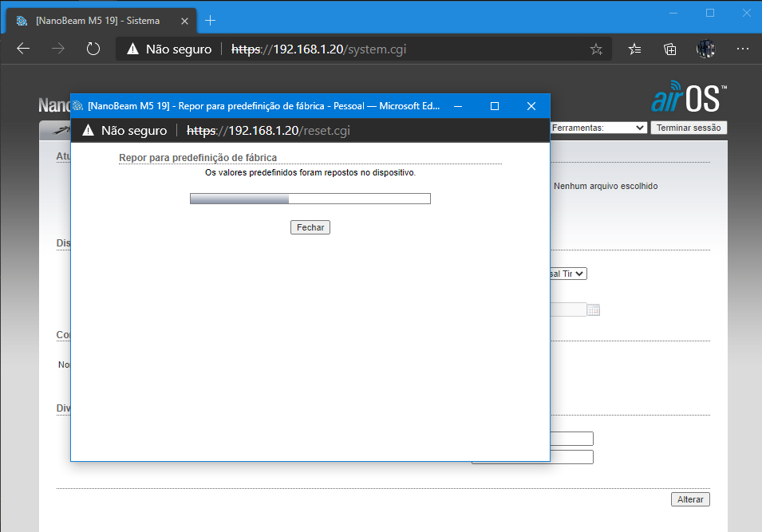Click the Os valores predefinidos foram repostos message
This screenshot has width=762, height=532.
[x=310, y=172]
